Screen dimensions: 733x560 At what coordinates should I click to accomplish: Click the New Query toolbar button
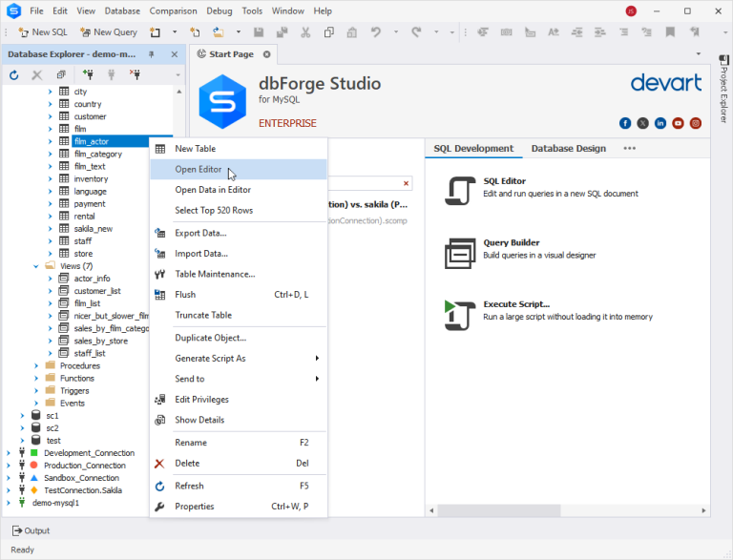point(109,32)
